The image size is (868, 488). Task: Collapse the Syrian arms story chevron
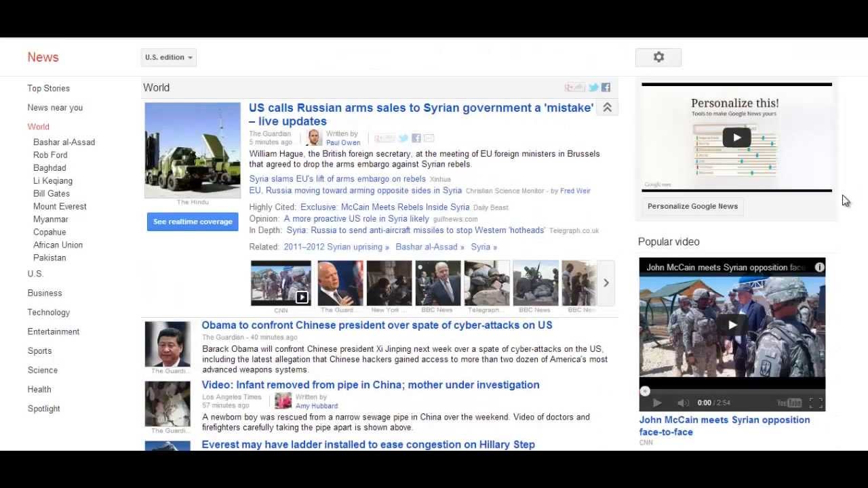[607, 108]
